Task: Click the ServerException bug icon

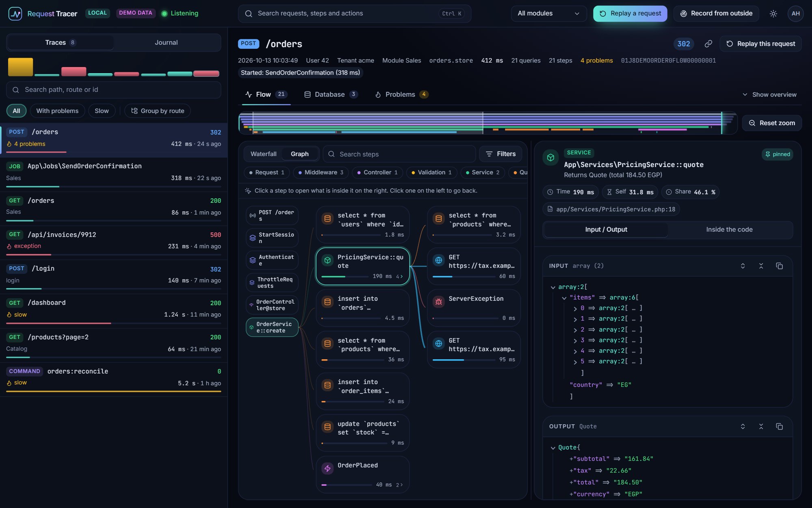Action: (438, 302)
